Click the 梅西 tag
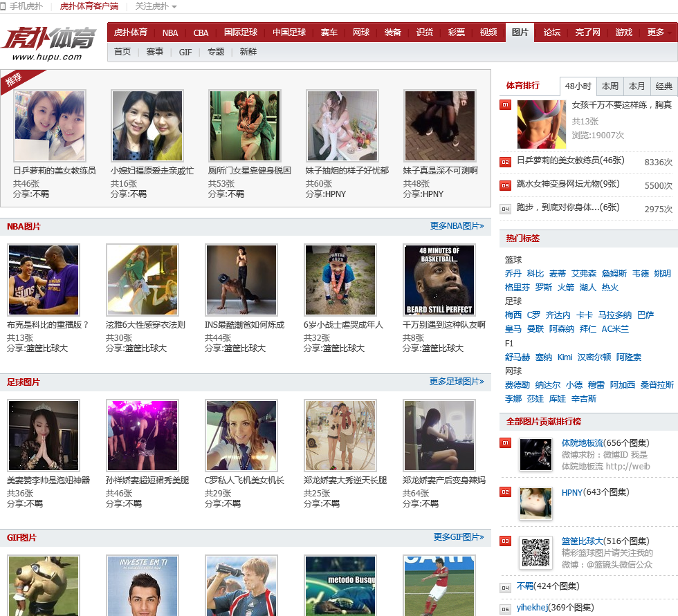The image size is (678, 616). [x=513, y=315]
